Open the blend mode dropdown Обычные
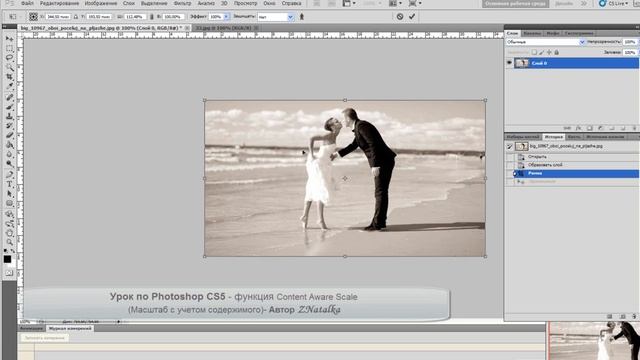The image size is (640, 360). click(545, 42)
